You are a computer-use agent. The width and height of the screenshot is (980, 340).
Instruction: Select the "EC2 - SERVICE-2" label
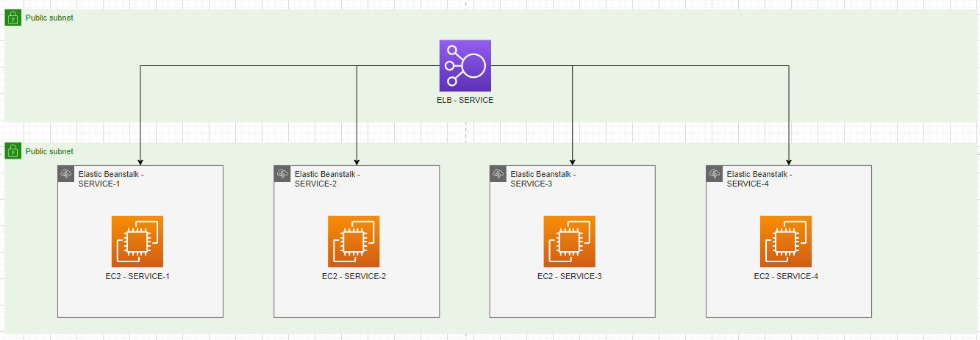click(354, 276)
